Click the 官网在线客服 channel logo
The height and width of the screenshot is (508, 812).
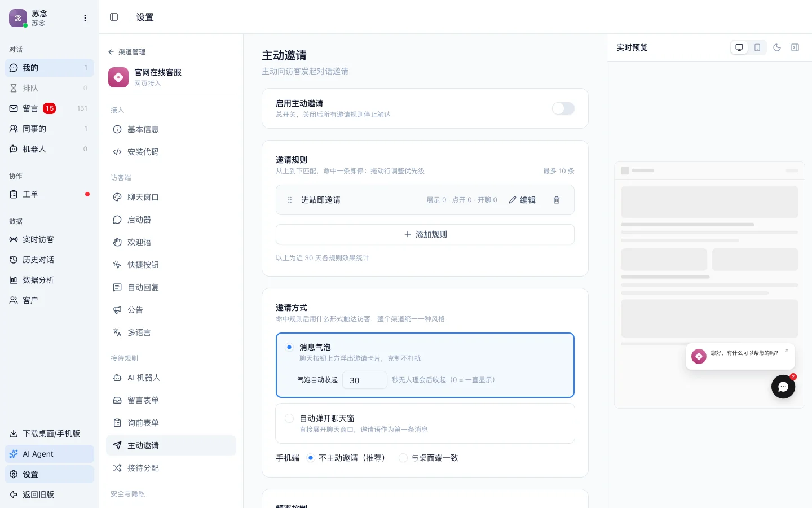click(118, 77)
